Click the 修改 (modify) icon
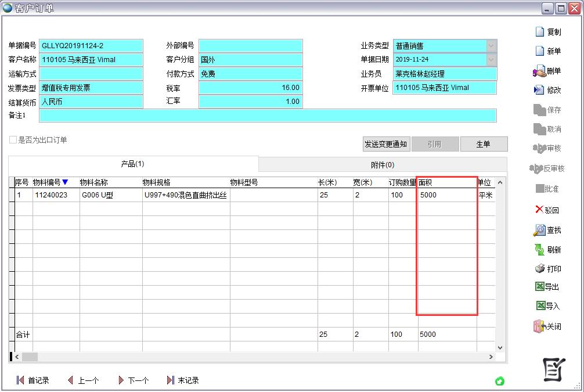The height and width of the screenshot is (392, 584). click(539, 90)
